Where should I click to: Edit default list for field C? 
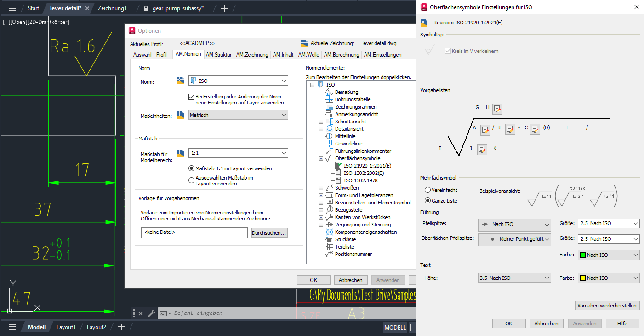click(535, 129)
